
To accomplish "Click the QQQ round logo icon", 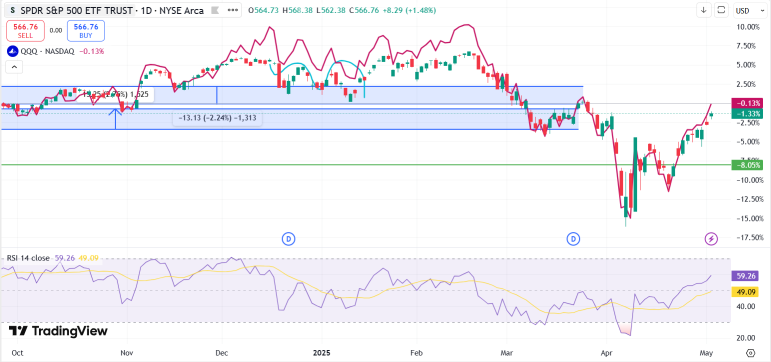I will 12,51.
